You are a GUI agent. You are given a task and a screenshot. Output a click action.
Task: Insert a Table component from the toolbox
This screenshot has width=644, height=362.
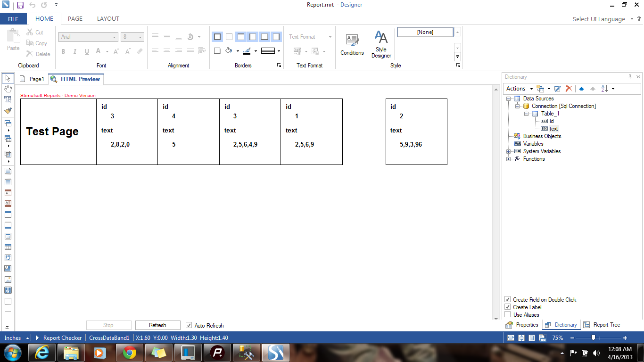tap(8, 247)
